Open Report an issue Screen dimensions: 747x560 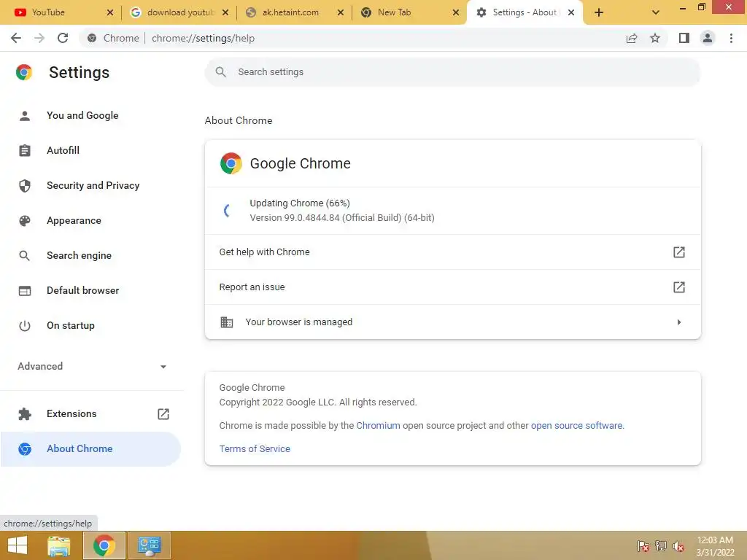pos(452,287)
